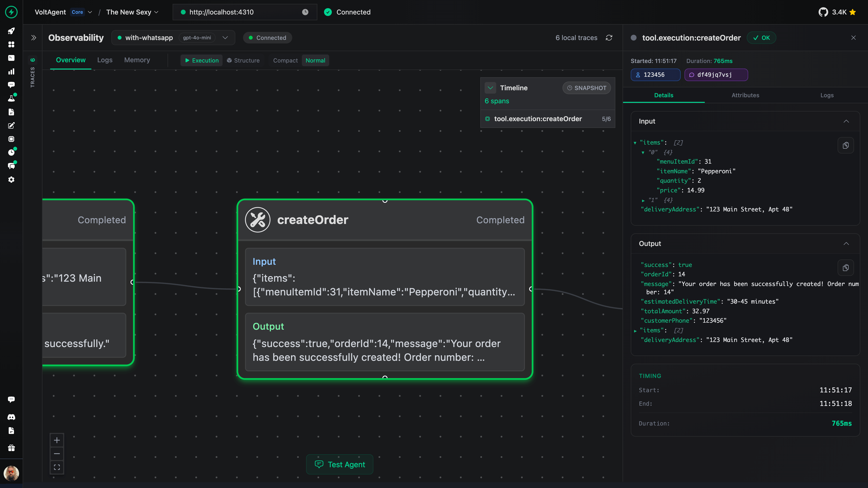Image resolution: width=868 pixels, height=488 pixels.
Task: Switch view to Structure mode
Action: tap(243, 60)
